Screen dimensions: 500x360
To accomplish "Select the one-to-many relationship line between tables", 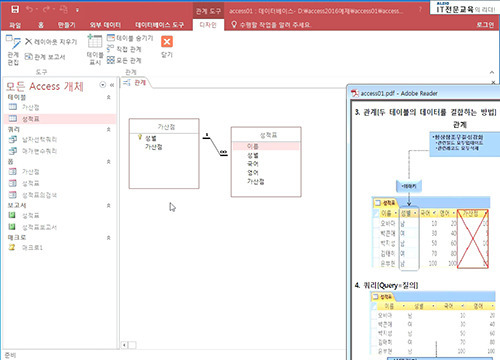I will click(215, 145).
